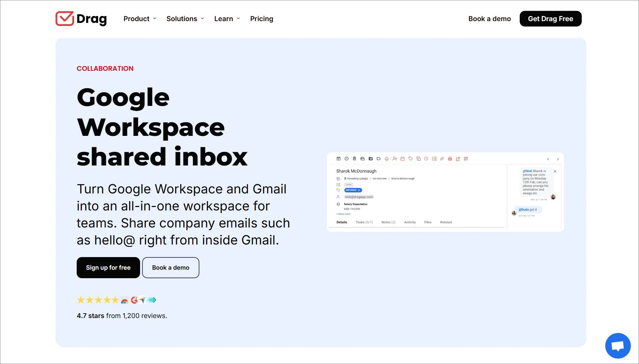Click the nick@dragapp.com email chip
This screenshot has width=639, height=364.
point(359,197)
